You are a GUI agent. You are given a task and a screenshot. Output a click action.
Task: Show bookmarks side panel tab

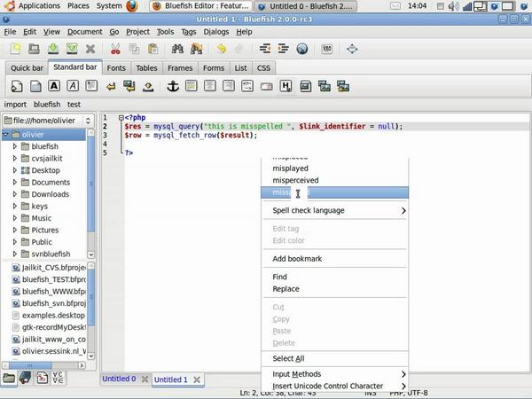click(x=25, y=378)
